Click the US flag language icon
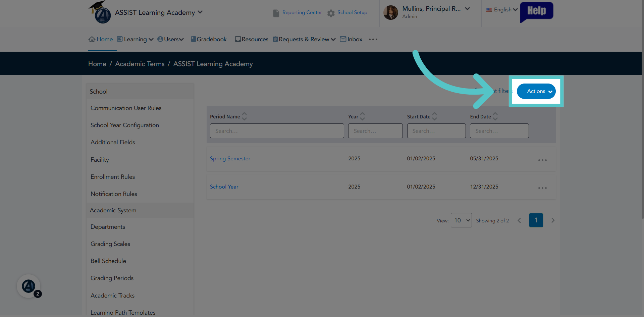This screenshot has width=644, height=317. [x=489, y=10]
